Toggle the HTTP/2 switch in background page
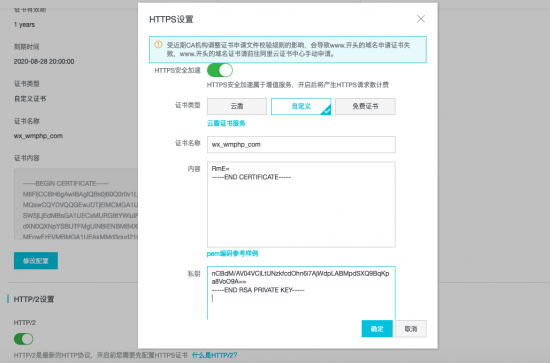Screen dimensions: 550x363 tap(24, 339)
